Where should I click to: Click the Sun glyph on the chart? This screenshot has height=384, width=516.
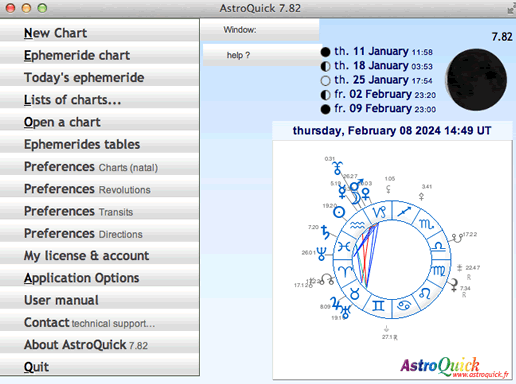pos(339,212)
